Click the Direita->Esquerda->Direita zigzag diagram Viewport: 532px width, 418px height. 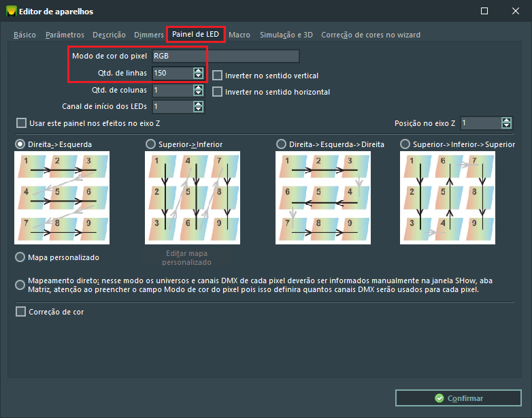coord(323,197)
